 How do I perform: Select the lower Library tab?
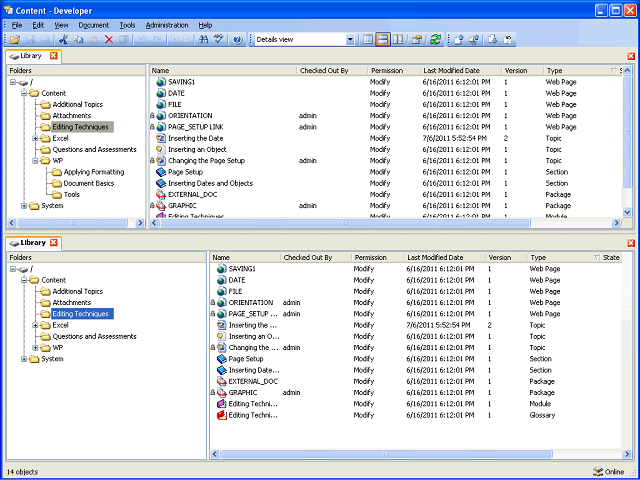click(x=33, y=242)
